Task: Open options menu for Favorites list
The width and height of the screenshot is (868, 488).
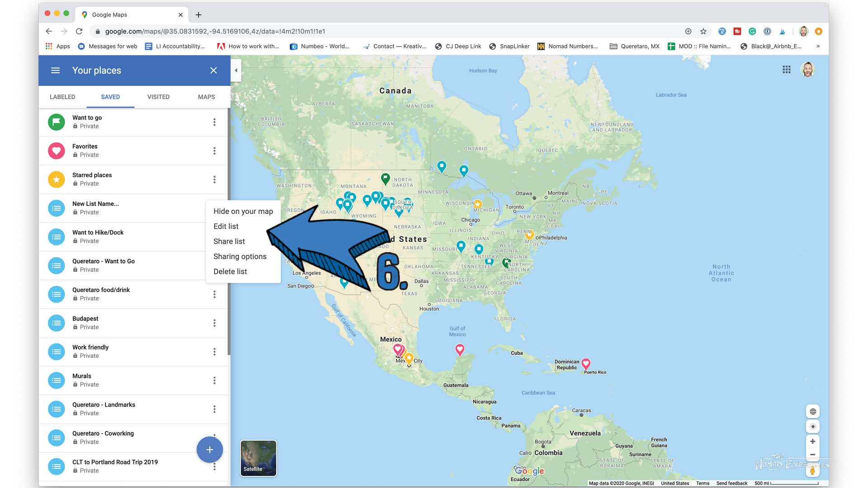Action: point(214,151)
